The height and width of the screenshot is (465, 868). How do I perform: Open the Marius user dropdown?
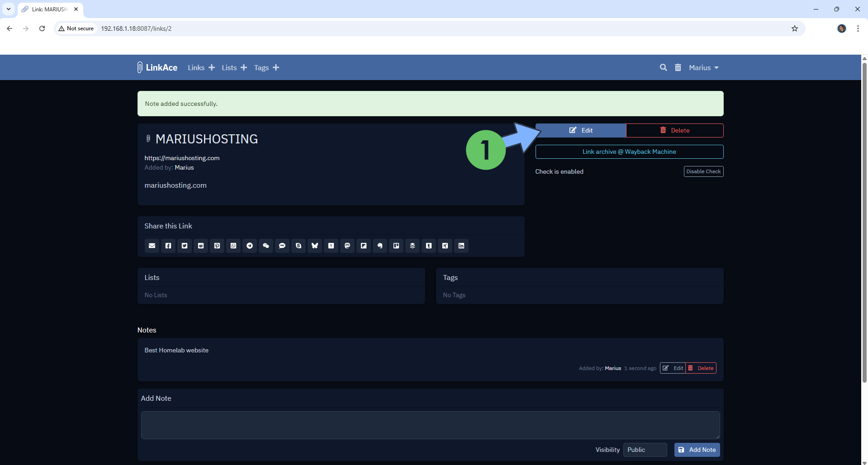coord(703,67)
